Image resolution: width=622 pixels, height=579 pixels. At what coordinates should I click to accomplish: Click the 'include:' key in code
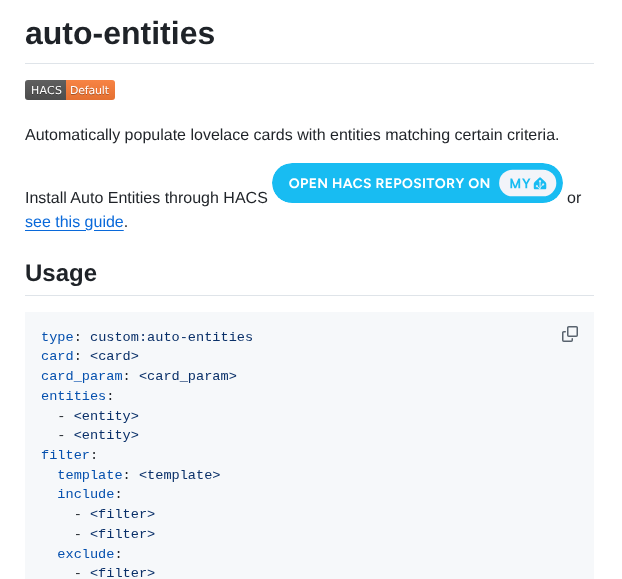click(x=89, y=494)
